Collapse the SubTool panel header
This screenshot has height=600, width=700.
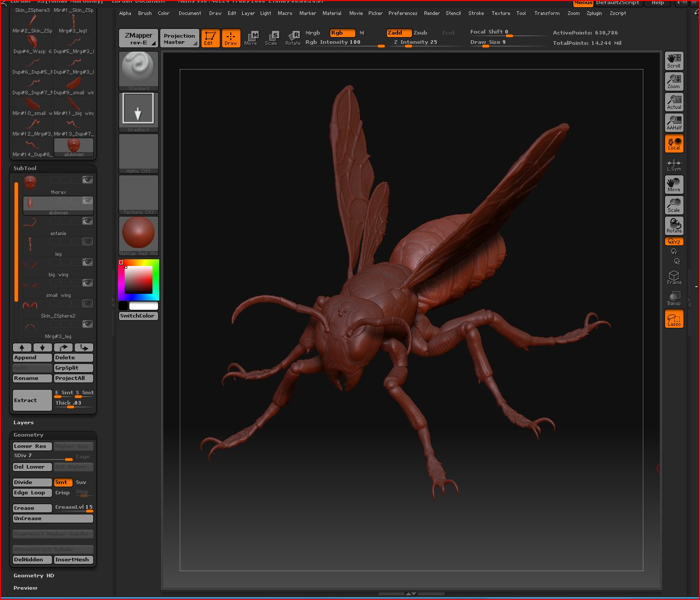coord(25,168)
